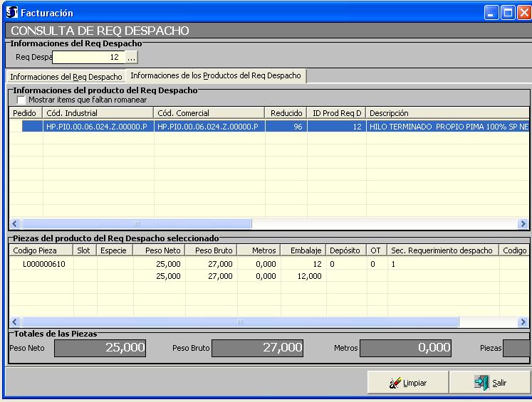Screen dimensions: 532x402
Task: Click the Facturación app icon in title bar
Action: pyautogui.click(x=11, y=12)
